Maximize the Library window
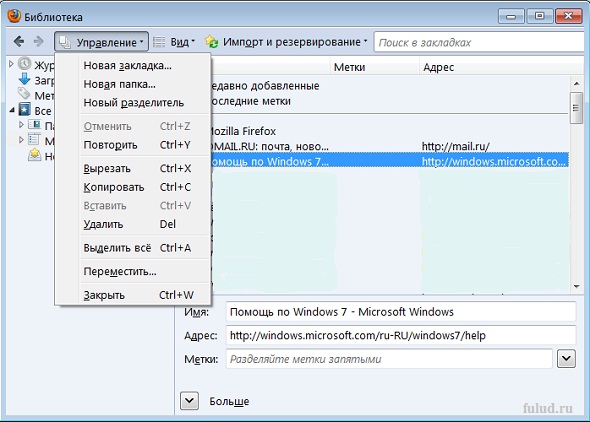The width and height of the screenshot is (590, 422). (539, 16)
